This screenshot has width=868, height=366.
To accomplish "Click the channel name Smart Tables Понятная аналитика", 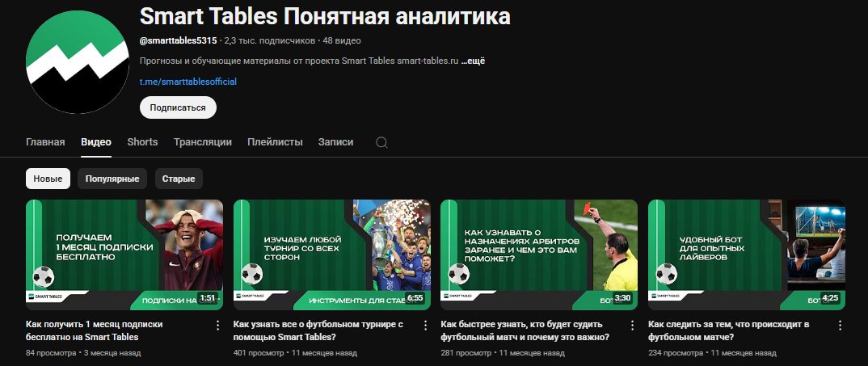I will (325, 17).
